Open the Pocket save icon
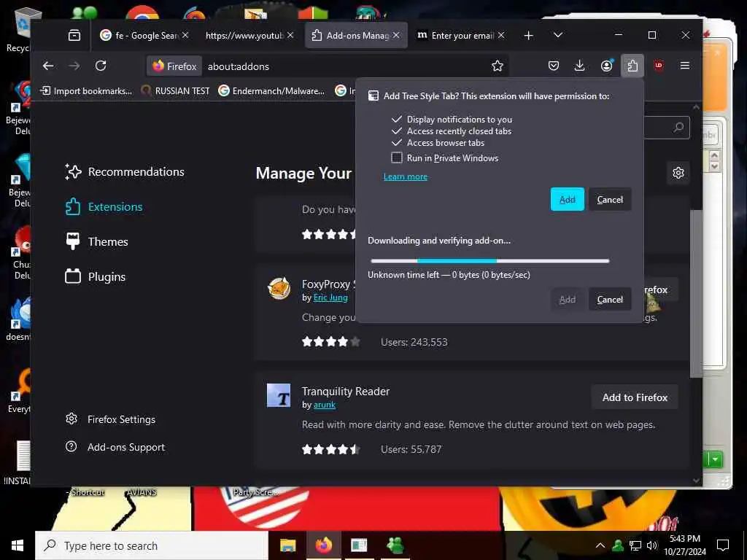The image size is (747, 560). pos(553,66)
